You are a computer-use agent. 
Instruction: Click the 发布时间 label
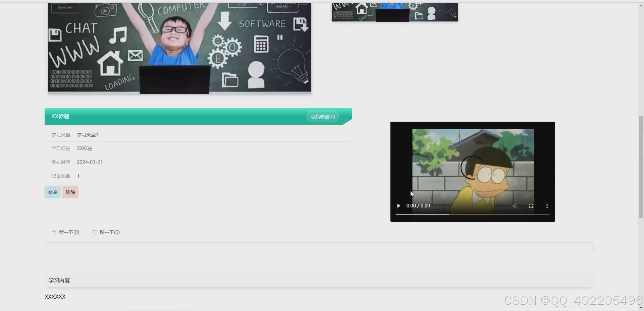[x=61, y=162]
